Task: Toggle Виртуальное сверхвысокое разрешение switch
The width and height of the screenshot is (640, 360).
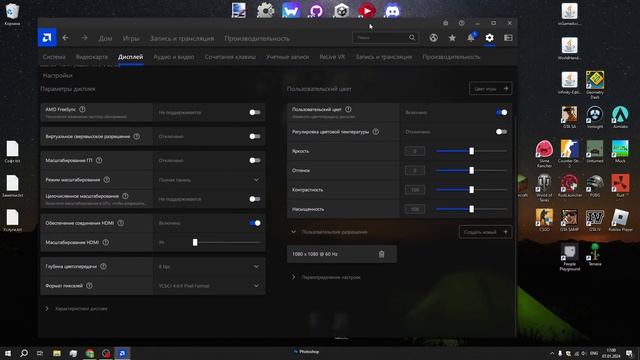Action: click(x=255, y=136)
